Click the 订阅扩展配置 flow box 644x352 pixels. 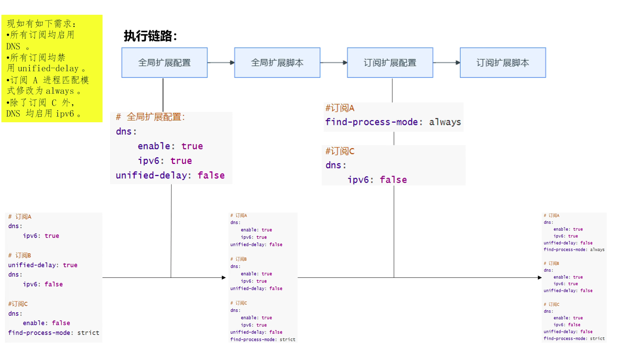coord(390,63)
